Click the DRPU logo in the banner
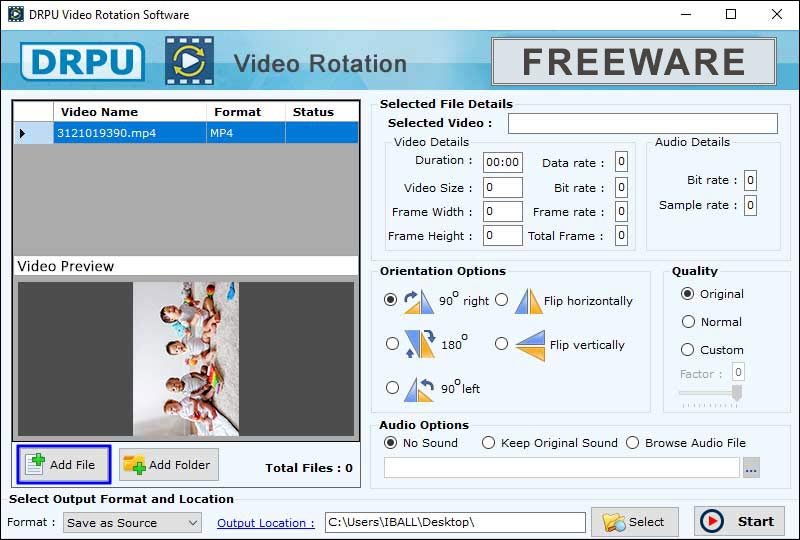This screenshot has height=540, width=800. 83,62
